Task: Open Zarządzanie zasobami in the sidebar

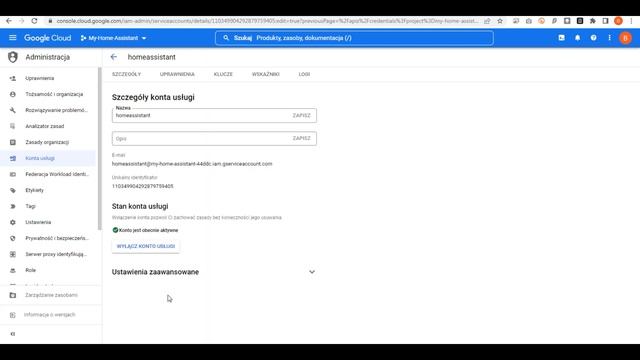Action: [x=51, y=295]
